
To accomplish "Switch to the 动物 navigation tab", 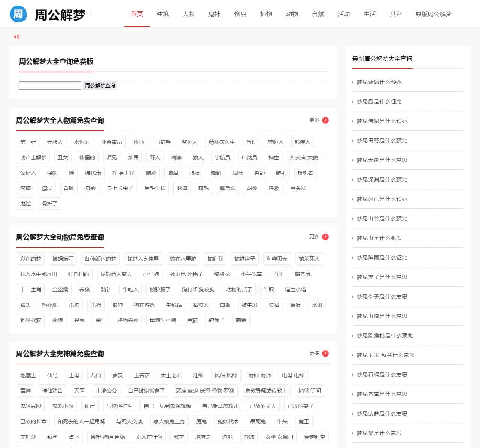I will coord(292,14).
